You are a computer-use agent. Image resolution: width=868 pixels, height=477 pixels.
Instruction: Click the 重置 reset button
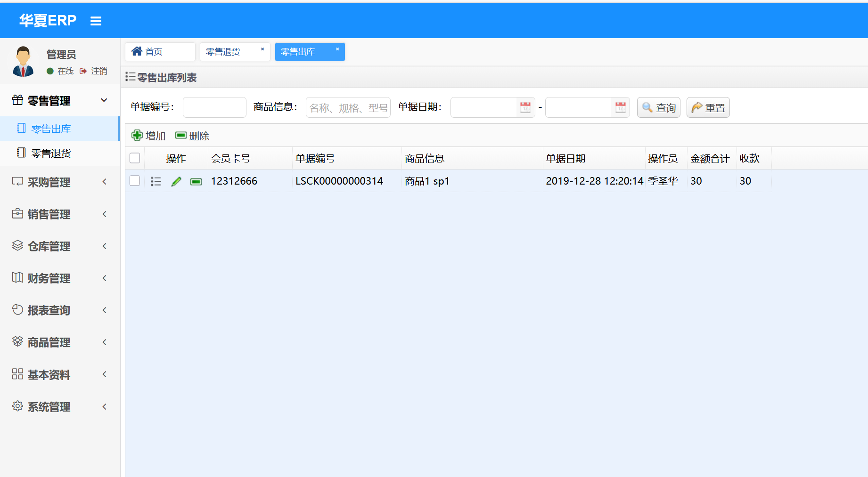[708, 107]
